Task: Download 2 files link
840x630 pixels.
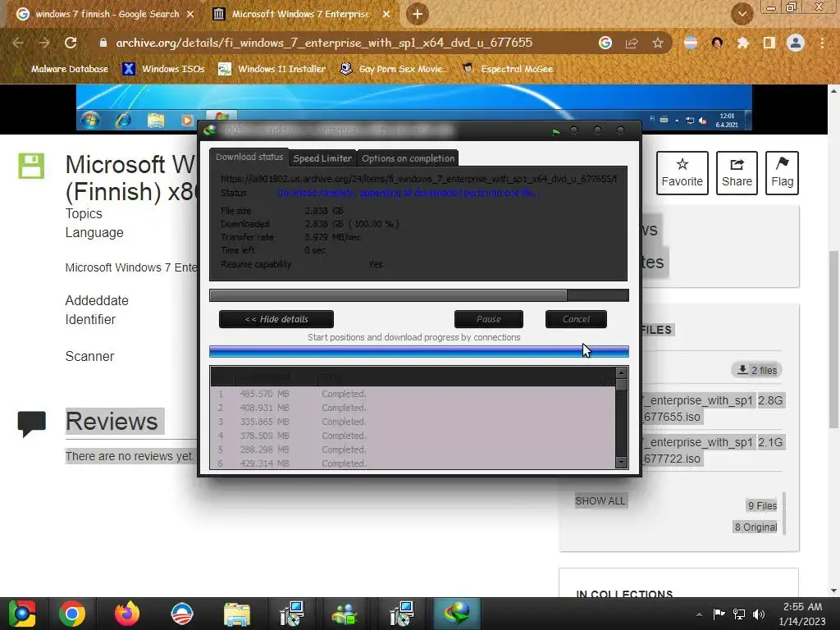Action: coord(756,370)
